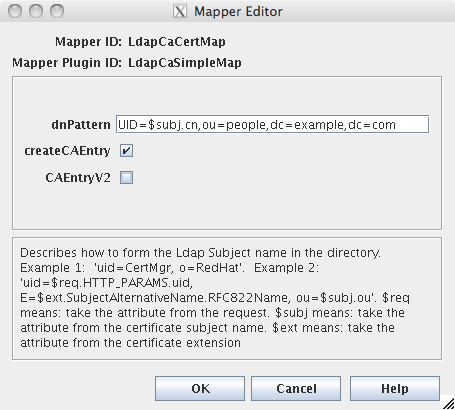Confirm changes with the OK button
This screenshot has width=455, height=410.
point(200,389)
